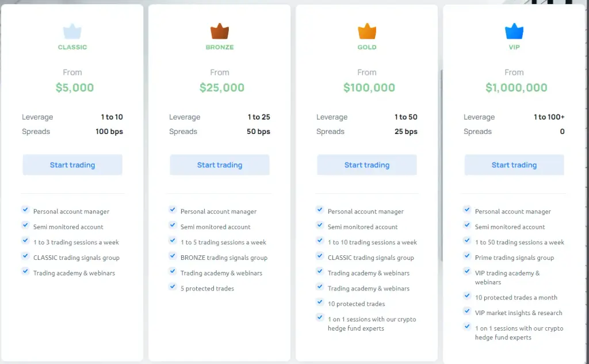589x364 pixels.
Task: Click the orange GOLD crown icon
Action: click(367, 32)
